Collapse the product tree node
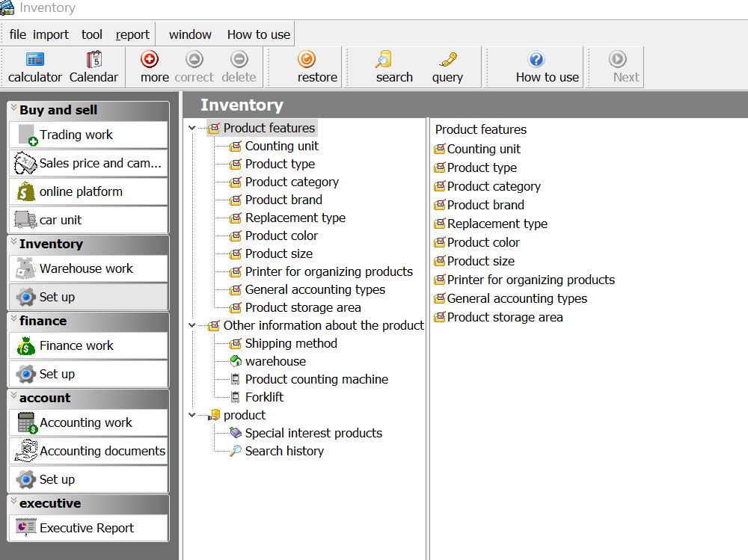 pos(191,416)
